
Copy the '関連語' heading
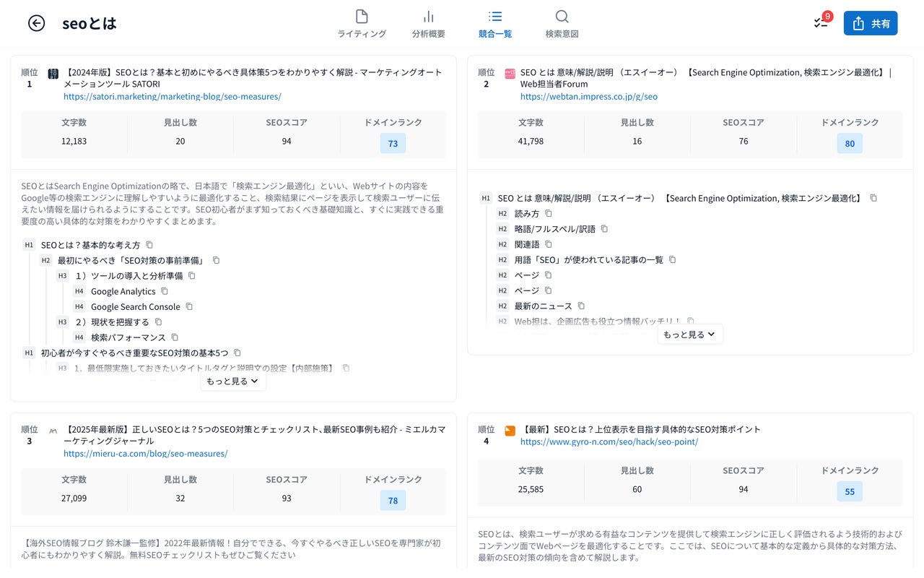click(x=549, y=244)
